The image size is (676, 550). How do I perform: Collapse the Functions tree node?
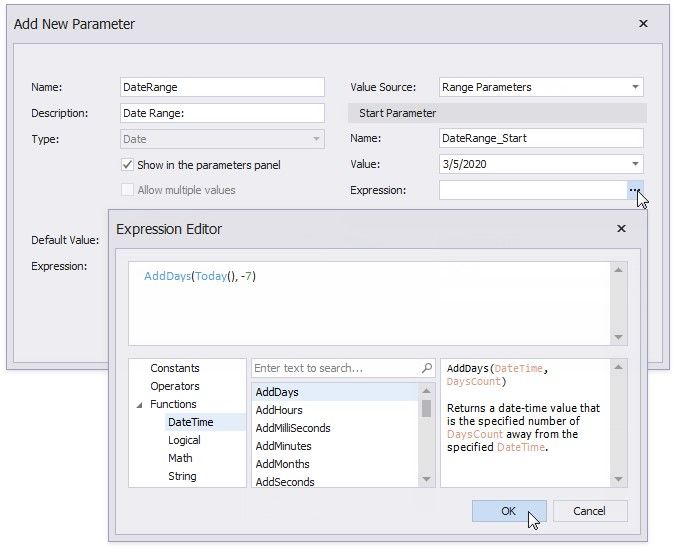tap(138, 404)
